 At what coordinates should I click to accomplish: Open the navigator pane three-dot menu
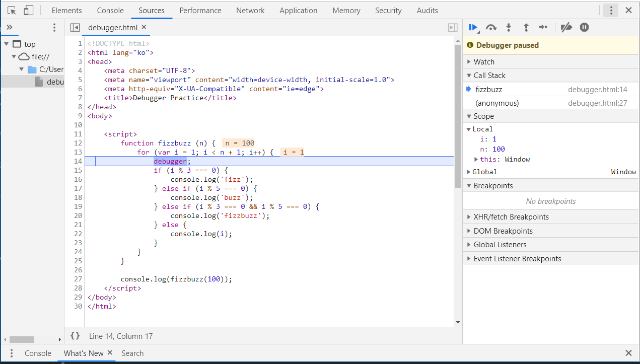54,28
